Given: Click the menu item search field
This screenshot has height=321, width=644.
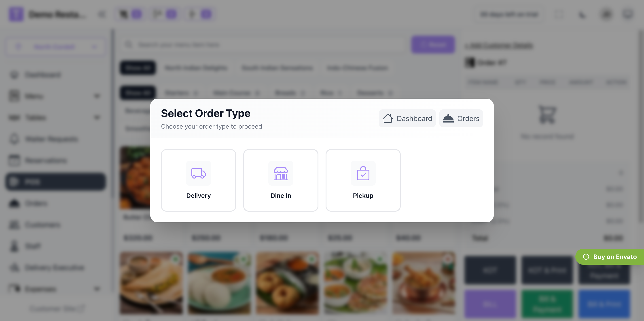Looking at the screenshot, I should coord(263,45).
